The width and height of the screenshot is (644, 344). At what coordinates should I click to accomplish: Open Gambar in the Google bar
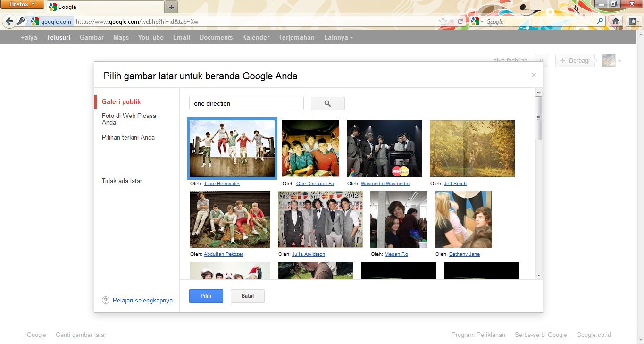tap(92, 37)
